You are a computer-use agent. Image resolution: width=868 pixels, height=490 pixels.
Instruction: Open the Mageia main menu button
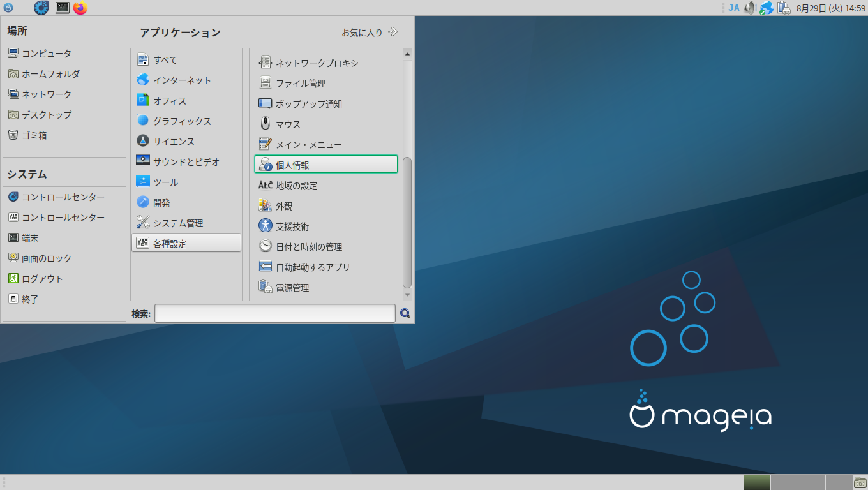click(8, 8)
